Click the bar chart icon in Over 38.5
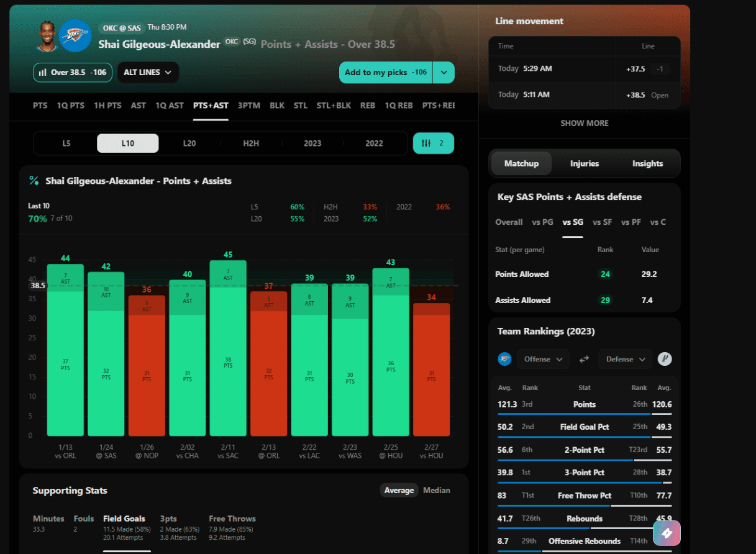Image resolution: width=756 pixels, height=554 pixels. click(x=43, y=72)
